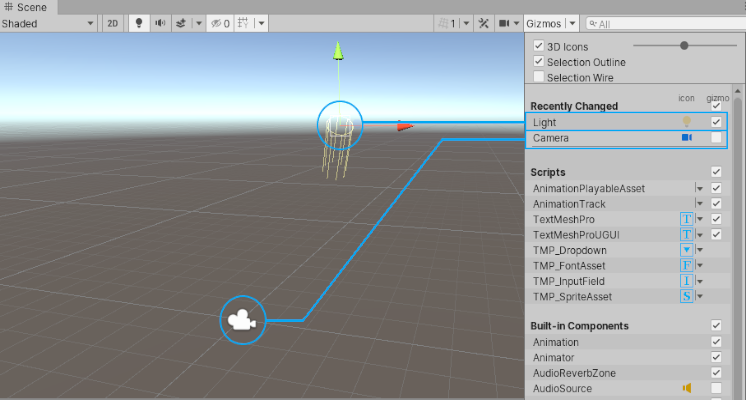The height and width of the screenshot is (400, 746).
Task: Toggle scene lighting with the lightbulb icon
Action: point(138,23)
